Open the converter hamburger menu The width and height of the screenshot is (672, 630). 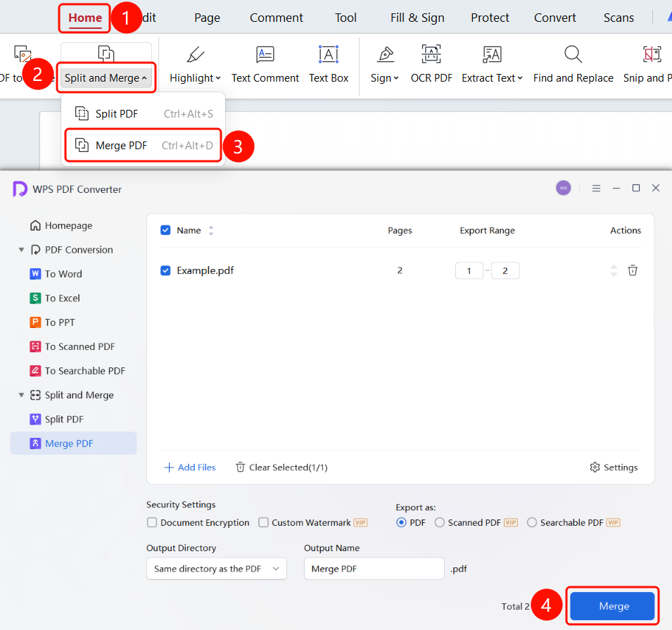(x=596, y=188)
